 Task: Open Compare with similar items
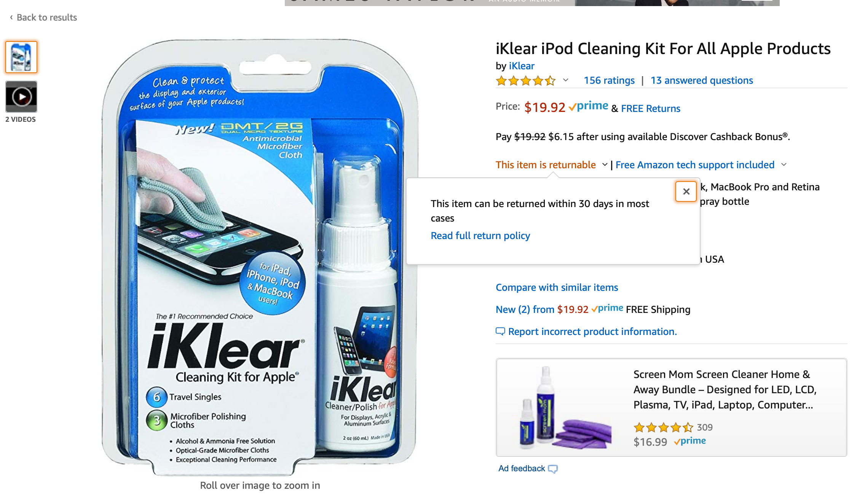click(x=557, y=287)
